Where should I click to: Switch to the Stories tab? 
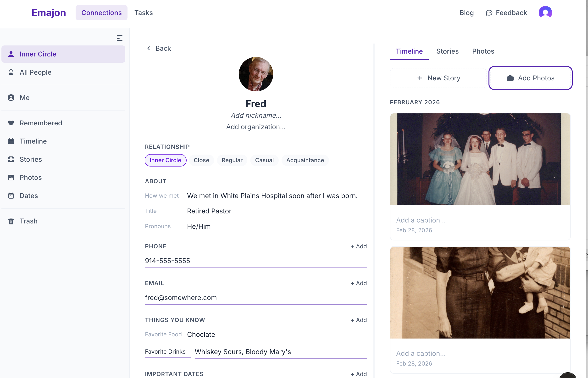pyautogui.click(x=447, y=51)
